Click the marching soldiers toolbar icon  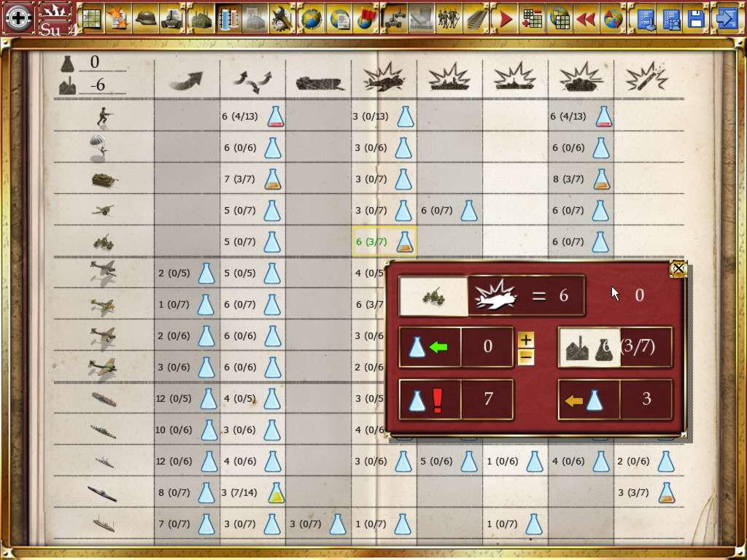449,18
